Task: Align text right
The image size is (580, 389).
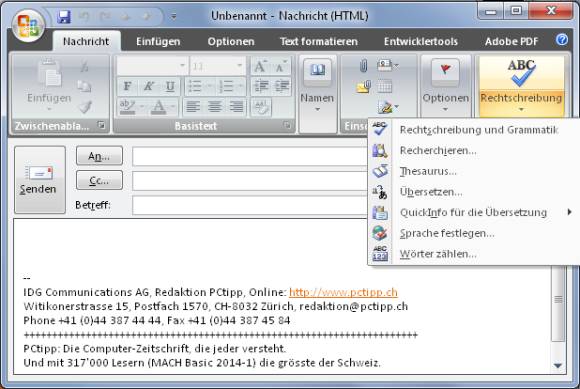Action: tap(236, 107)
